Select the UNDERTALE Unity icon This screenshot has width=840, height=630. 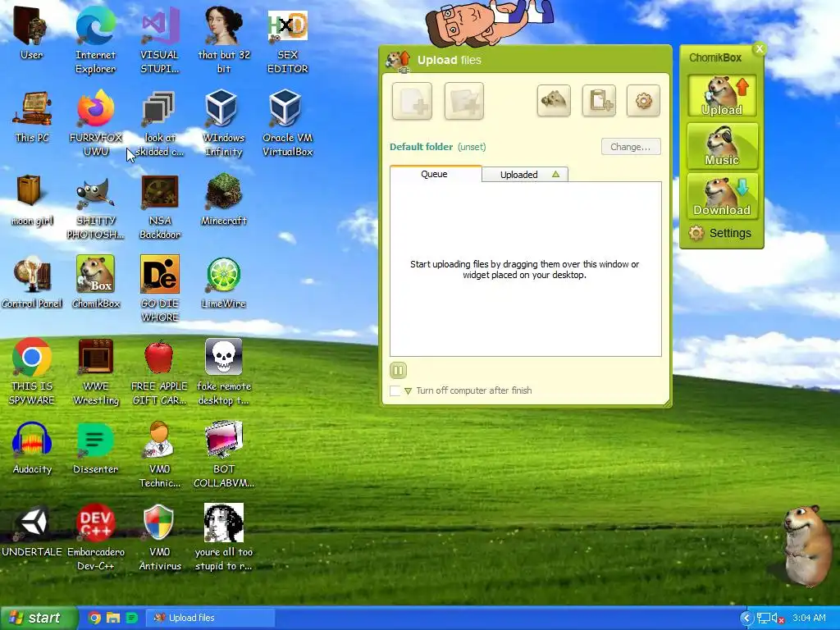[x=32, y=531]
